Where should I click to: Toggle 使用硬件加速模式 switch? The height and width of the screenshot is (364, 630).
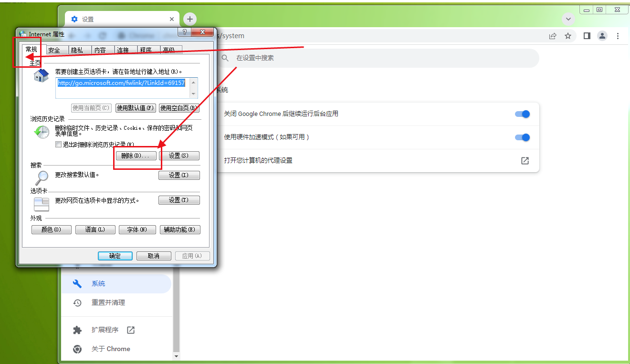[x=523, y=137]
